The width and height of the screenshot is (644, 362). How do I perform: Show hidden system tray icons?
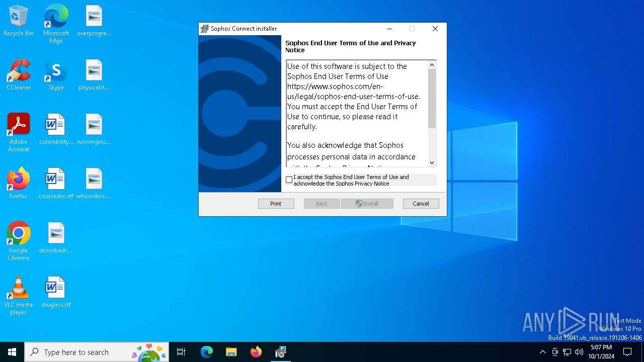point(542,352)
